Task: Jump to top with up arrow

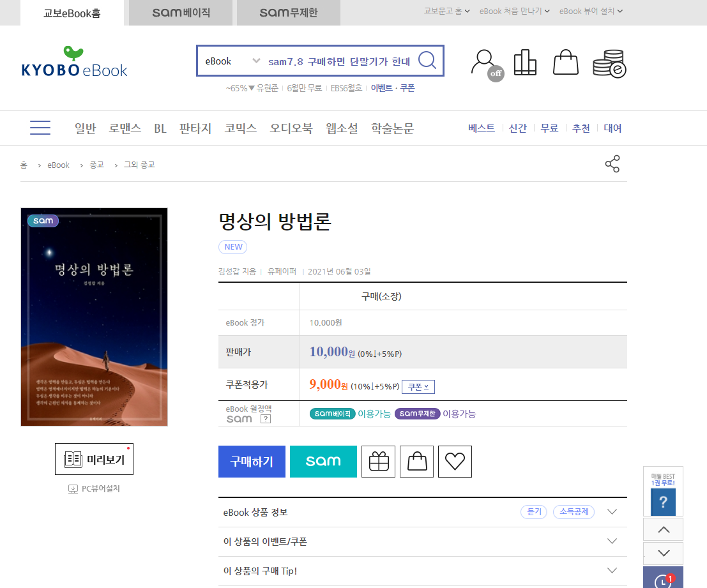Action: point(664,529)
